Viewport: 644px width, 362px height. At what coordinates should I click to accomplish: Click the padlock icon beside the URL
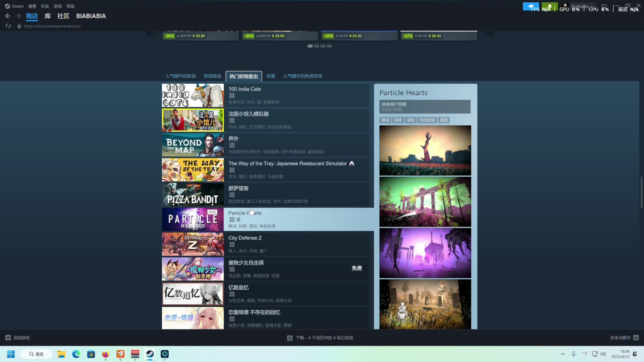19,26
